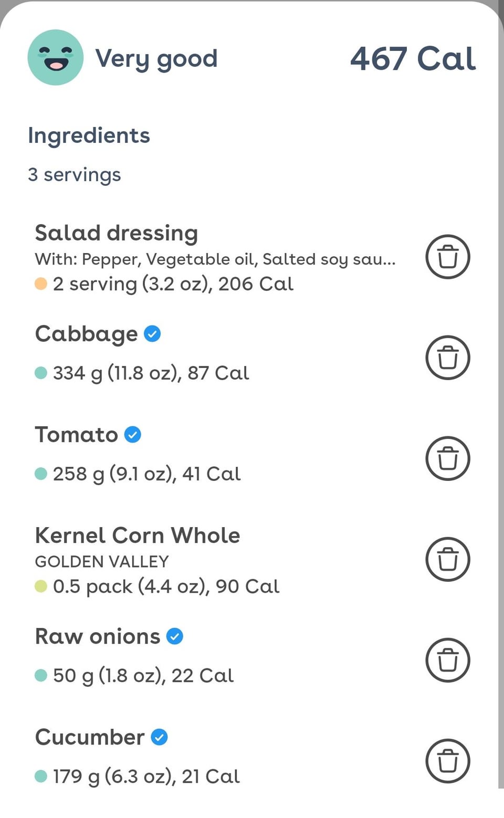
Task: Delete the Salad dressing ingredient
Action: click(x=447, y=257)
